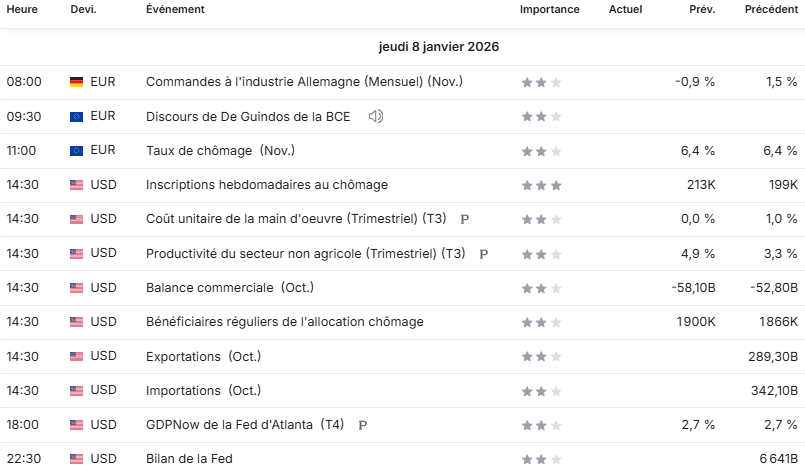Click the Heure column header
The height and width of the screenshot is (471, 805).
coord(22,9)
